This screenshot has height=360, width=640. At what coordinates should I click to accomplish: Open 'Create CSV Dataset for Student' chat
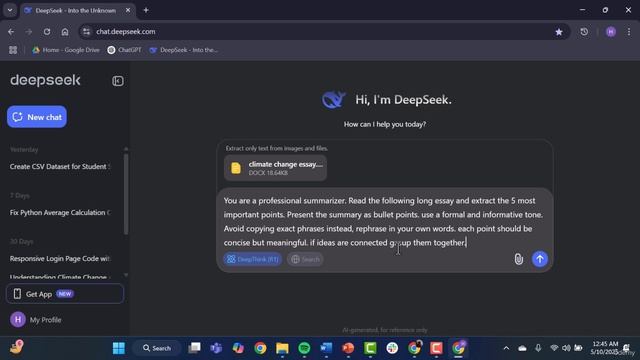point(60,167)
